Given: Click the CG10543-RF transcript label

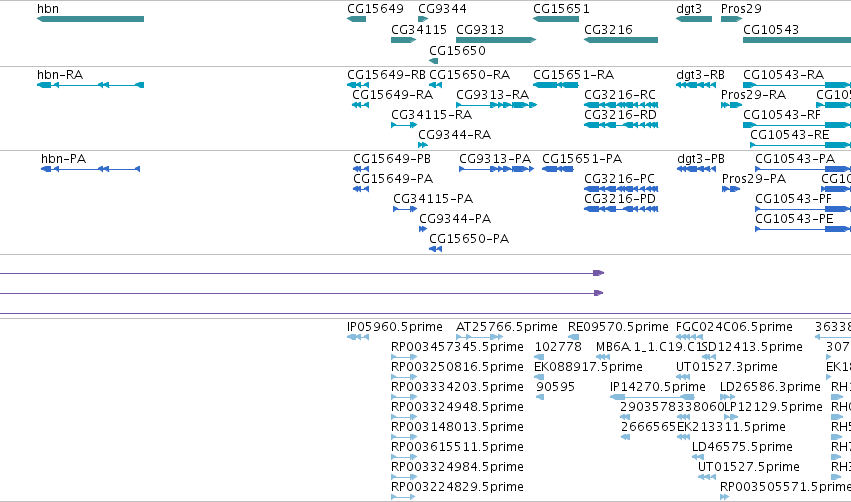Looking at the screenshot, I should (x=782, y=115).
